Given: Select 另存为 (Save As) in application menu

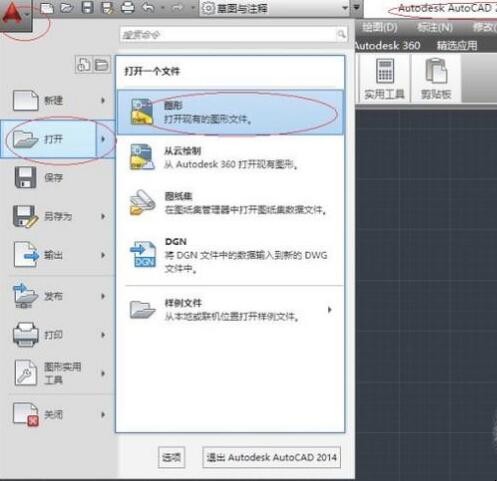Looking at the screenshot, I should pyautogui.click(x=57, y=216).
